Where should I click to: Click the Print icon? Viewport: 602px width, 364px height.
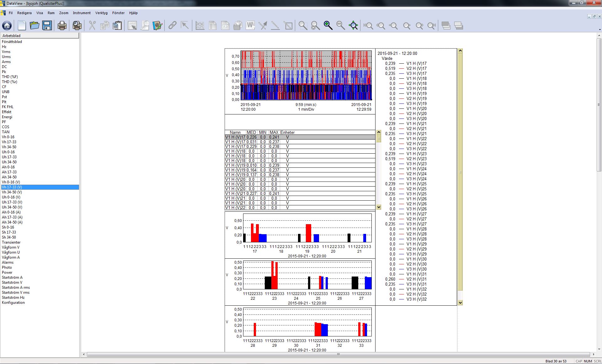62,25
